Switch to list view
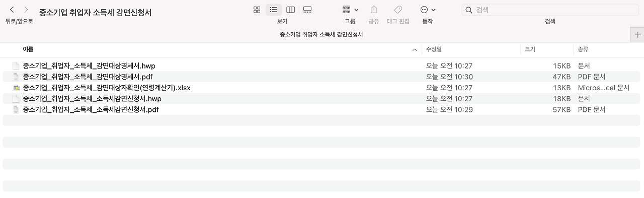Screen dimensions: 644x198 click(x=274, y=10)
